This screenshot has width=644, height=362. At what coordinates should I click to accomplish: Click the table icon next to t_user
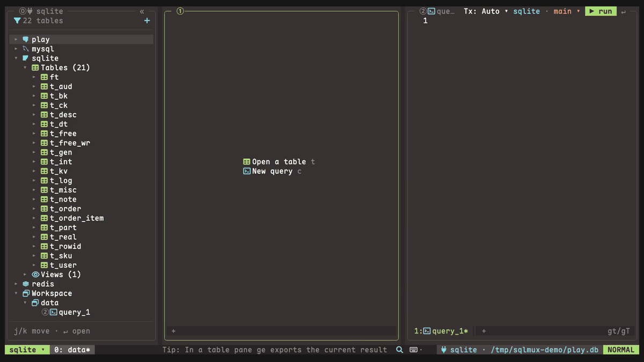pos(45,265)
